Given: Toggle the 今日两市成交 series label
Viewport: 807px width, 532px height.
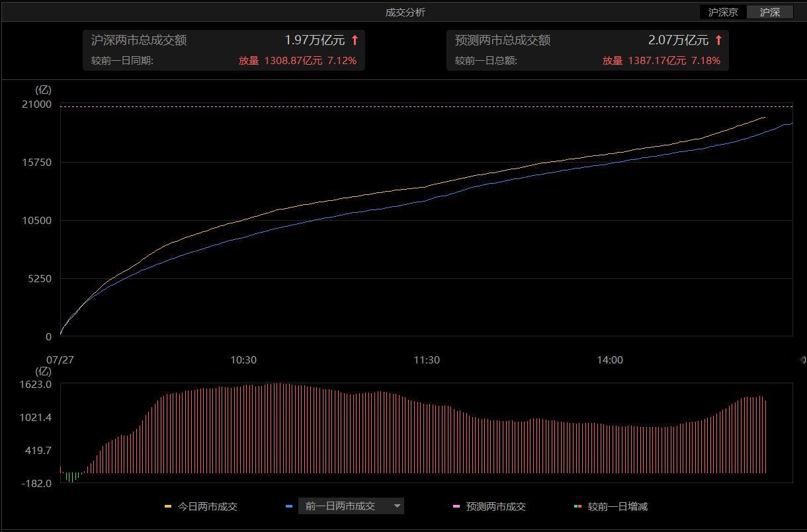Looking at the screenshot, I should 208,507.
